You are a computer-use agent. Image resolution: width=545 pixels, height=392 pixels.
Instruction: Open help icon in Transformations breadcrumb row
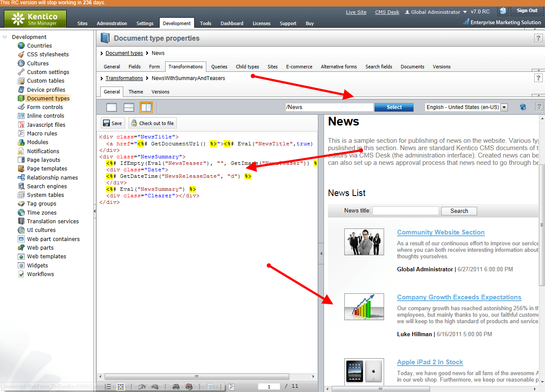[x=539, y=78]
